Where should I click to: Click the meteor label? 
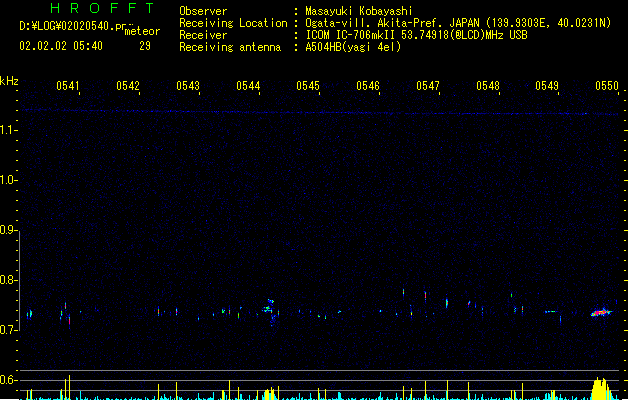click(142, 31)
